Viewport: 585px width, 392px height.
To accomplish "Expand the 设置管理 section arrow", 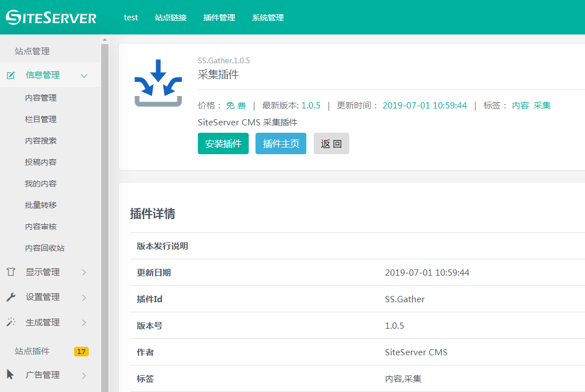I will [84, 297].
